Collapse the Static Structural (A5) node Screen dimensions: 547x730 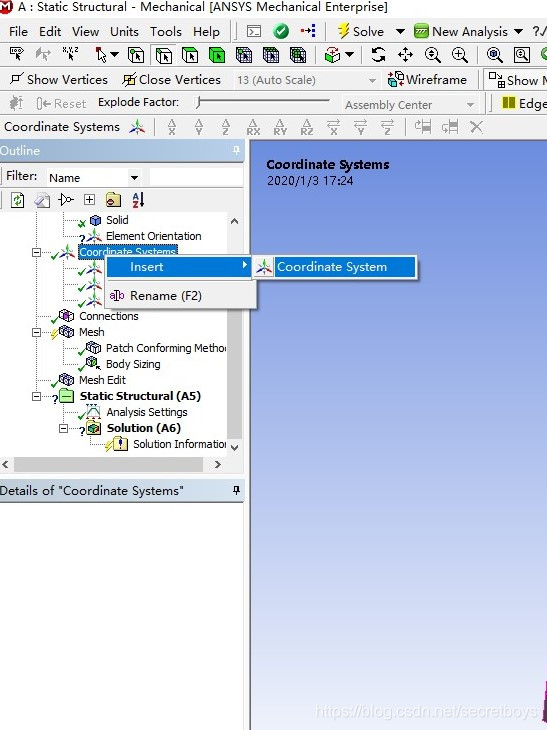click(x=36, y=396)
